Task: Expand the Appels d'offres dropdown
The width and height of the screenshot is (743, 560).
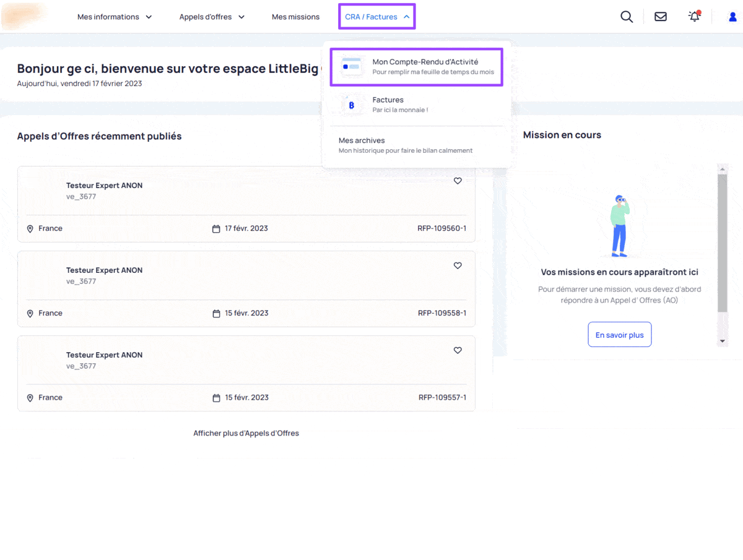Action: 212,17
